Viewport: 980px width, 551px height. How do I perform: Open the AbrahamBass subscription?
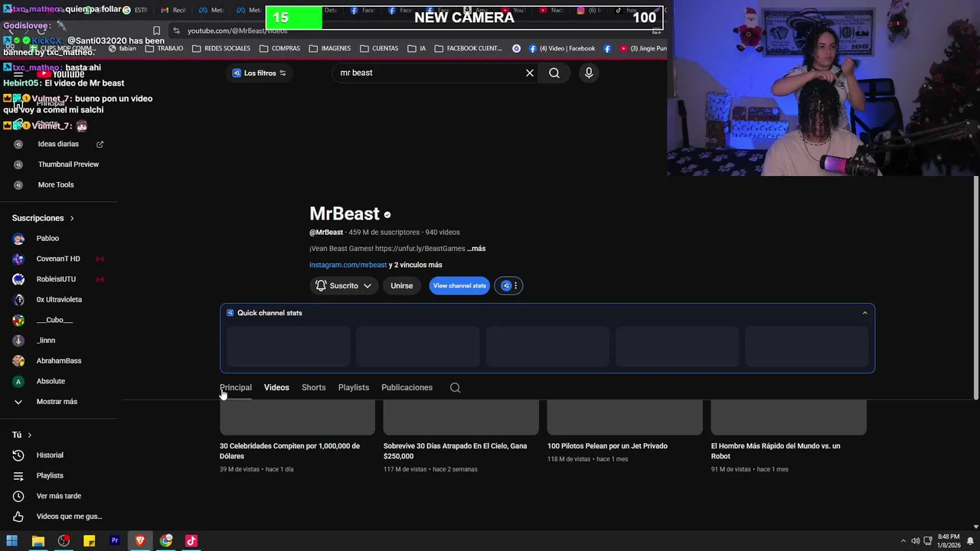click(58, 360)
